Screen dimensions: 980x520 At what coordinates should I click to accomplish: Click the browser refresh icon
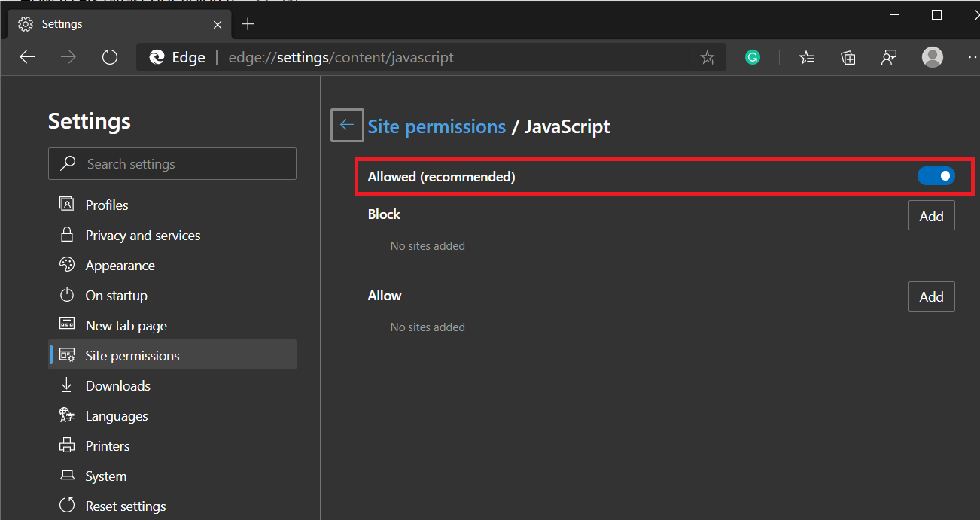coord(110,57)
